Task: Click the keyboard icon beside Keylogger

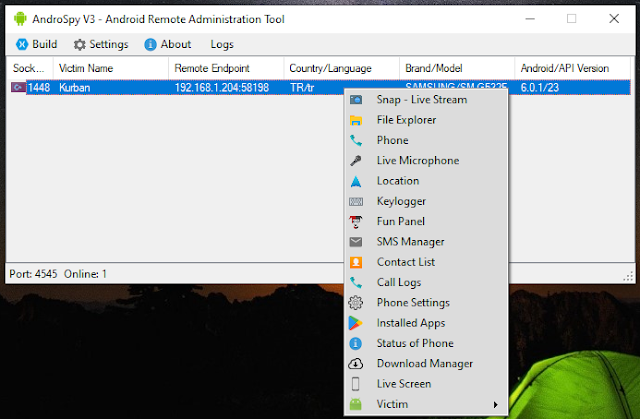Action: (x=356, y=201)
